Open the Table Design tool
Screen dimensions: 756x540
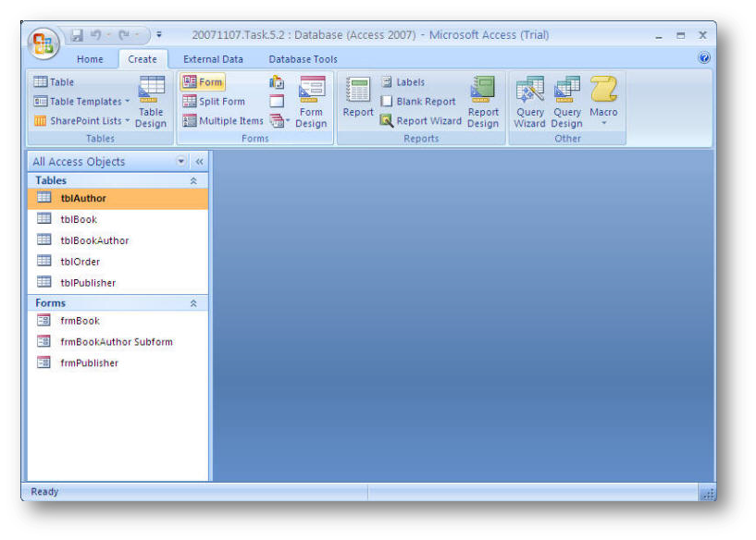(151, 102)
